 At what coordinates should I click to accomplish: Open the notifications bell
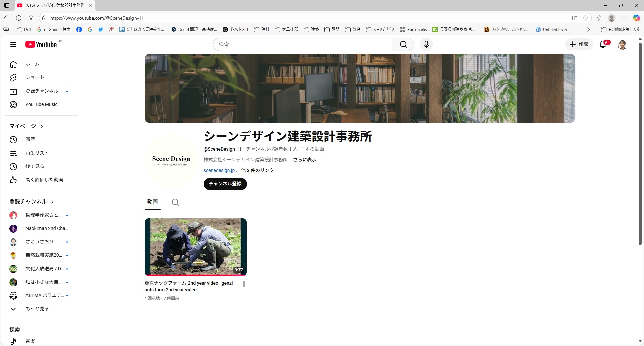603,44
